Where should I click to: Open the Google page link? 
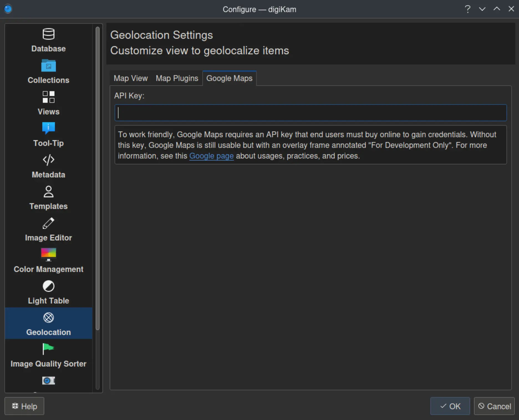(x=211, y=156)
